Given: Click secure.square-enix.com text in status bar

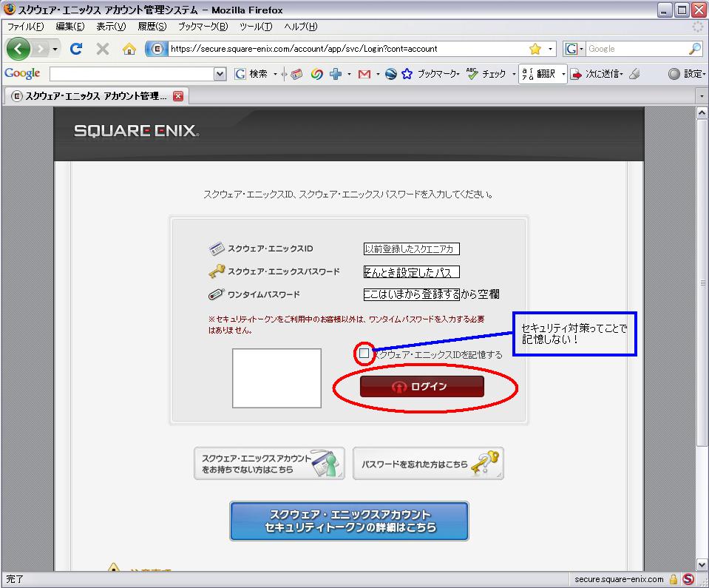Looking at the screenshot, I should [619, 579].
